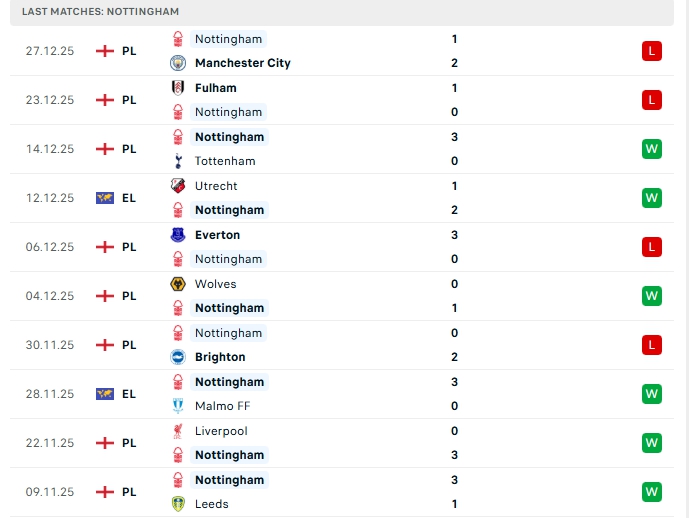Click the Leeds club crest
Viewport: 689px width, 518px height.
178,504
